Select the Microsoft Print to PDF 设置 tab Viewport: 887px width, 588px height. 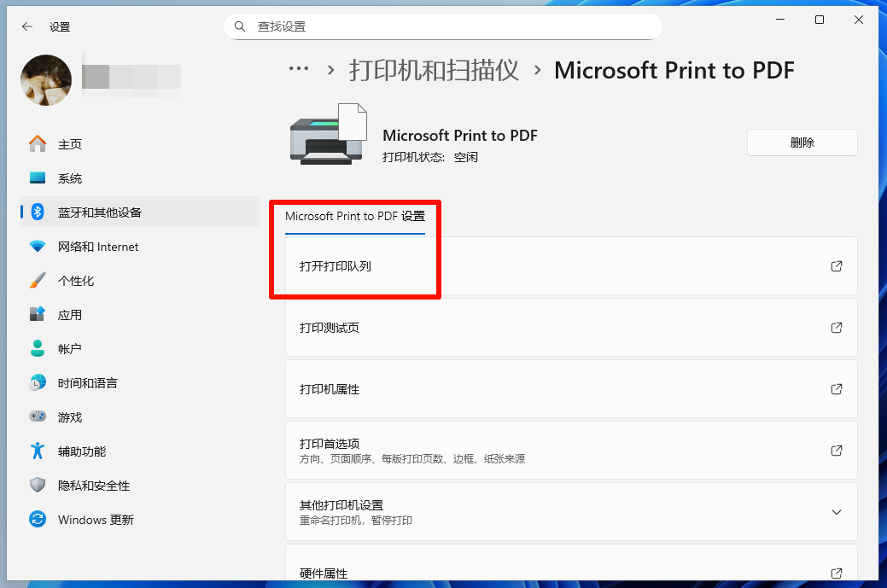point(354,217)
